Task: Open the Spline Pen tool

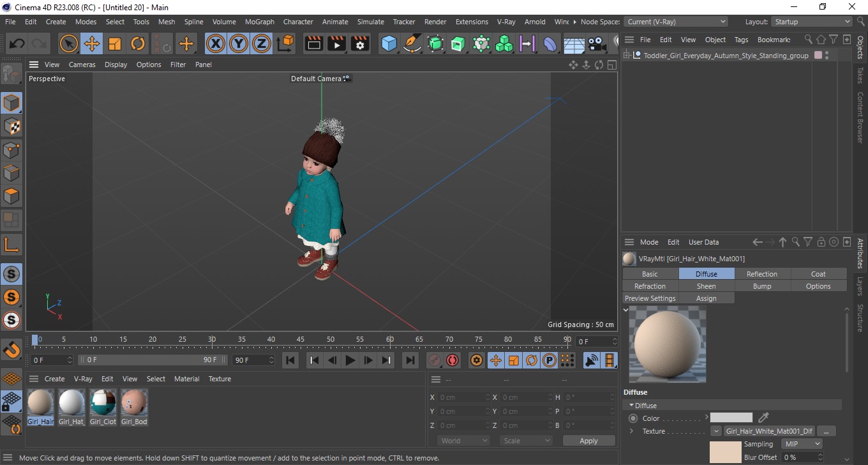Action: (412, 44)
